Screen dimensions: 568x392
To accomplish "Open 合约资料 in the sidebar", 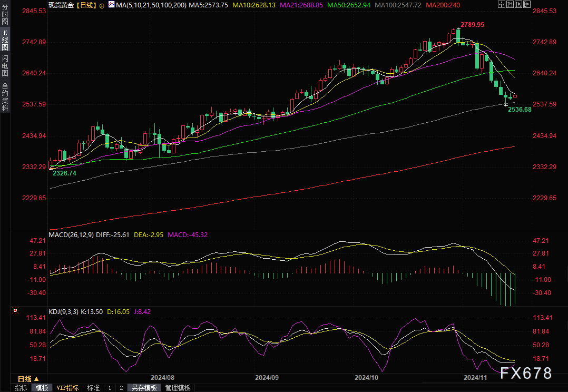I will tap(5, 96).
